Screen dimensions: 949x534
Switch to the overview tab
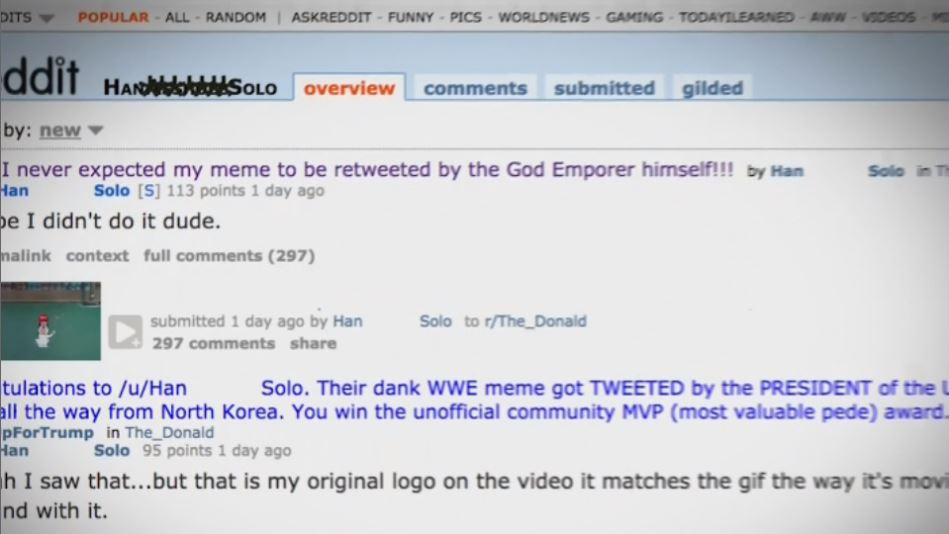coord(349,88)
